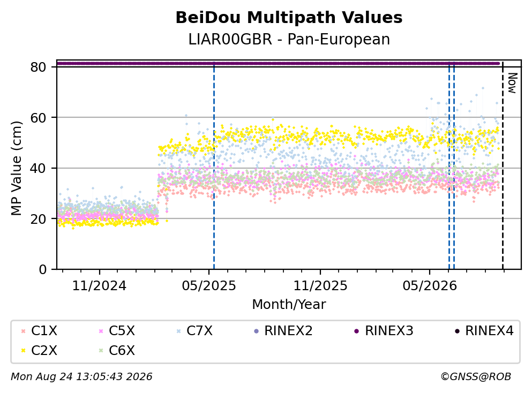The height and width of the screenshot is (393, 532).
Task: Click the 11/2025 x-axis label
Action: (320, 286)
